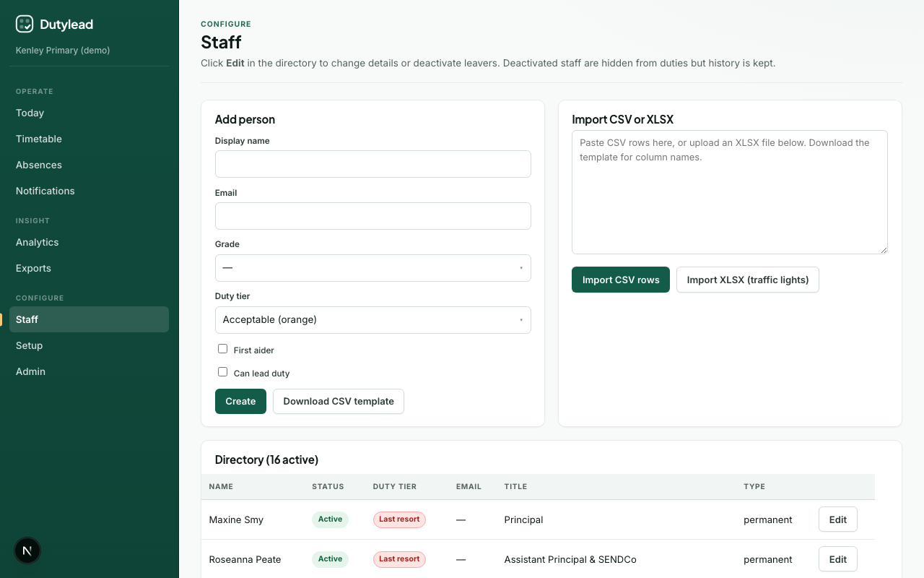Expand the Duty tier dropdown
Screen dimensions: 924x578
[372, 320]
